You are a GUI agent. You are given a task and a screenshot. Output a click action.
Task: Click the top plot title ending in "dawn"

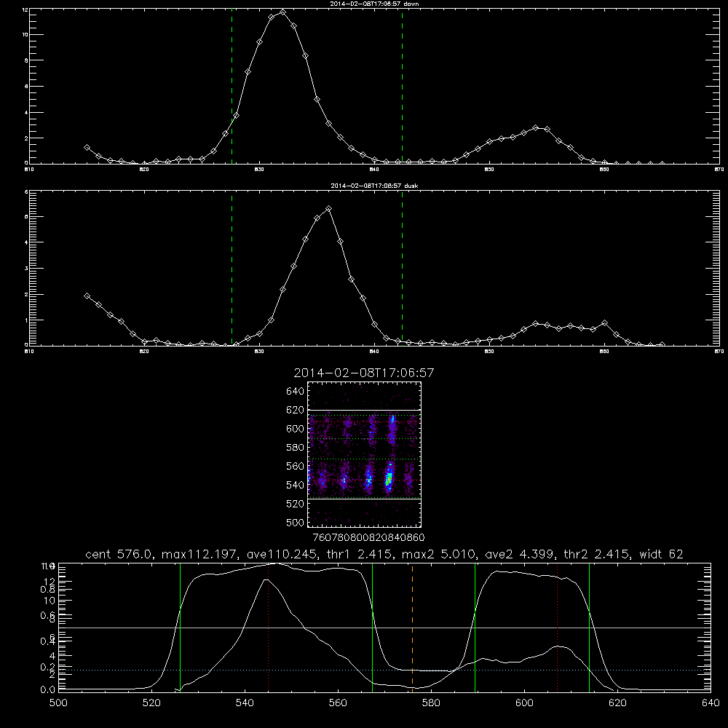click(x=374, y=3)
